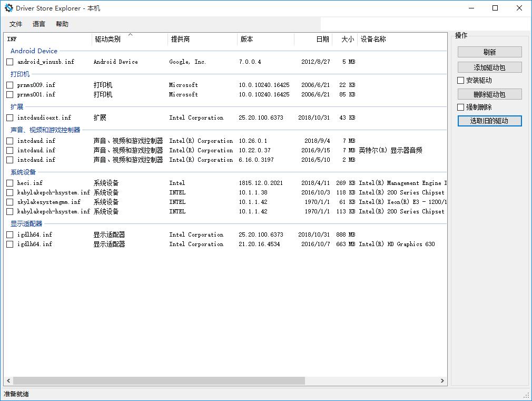Maximize the Driver Store Explorer window
This screenshot has width=532, height=401.
pyautogui.click(x=495, y=8)
